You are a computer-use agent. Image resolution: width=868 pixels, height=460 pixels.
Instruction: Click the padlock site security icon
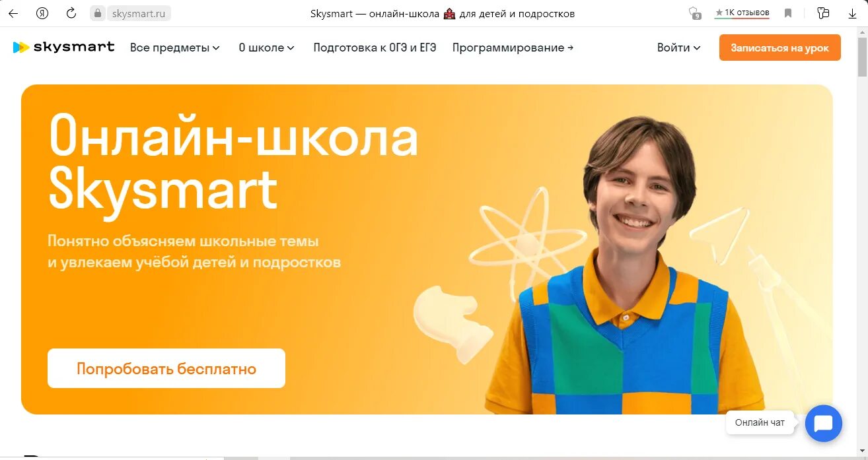[98, 13]
